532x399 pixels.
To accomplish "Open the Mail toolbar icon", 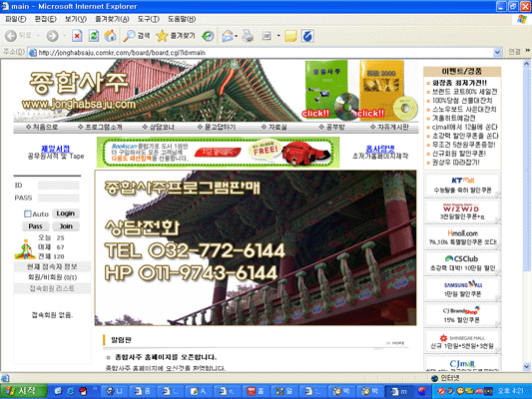I will tap(227, 36).
